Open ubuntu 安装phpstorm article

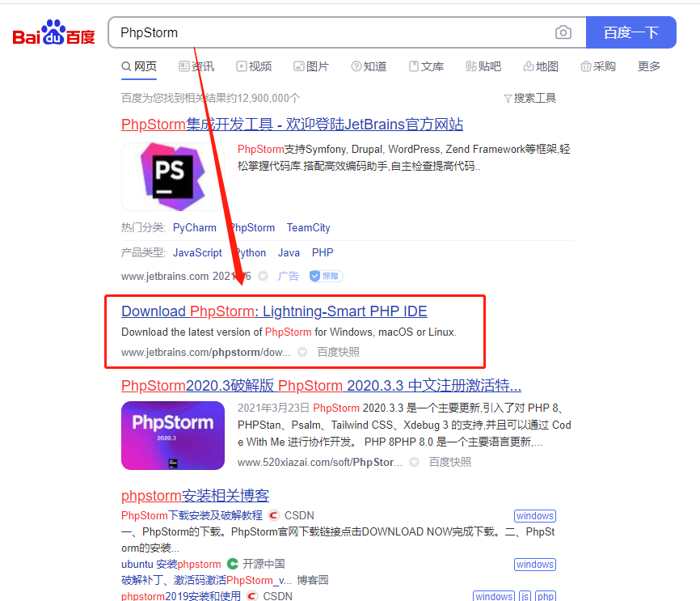click(171, 565)
